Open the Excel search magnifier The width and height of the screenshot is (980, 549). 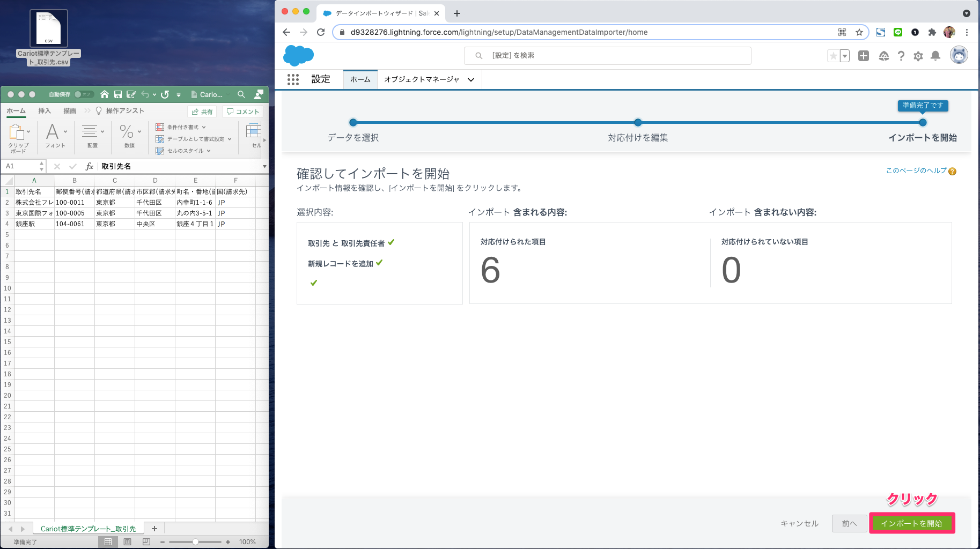[241, 94]
